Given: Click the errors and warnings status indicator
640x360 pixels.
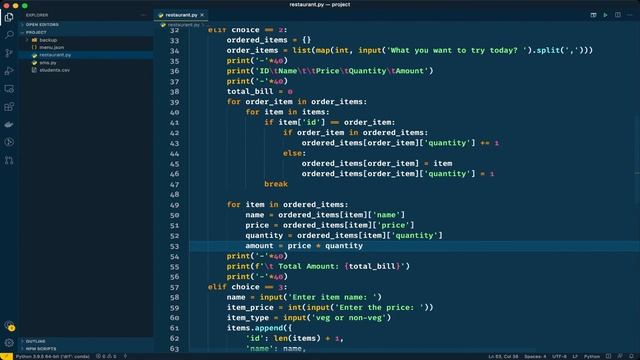Looking at the screenshot, I should pyautogui.click(x=106, y=356).
